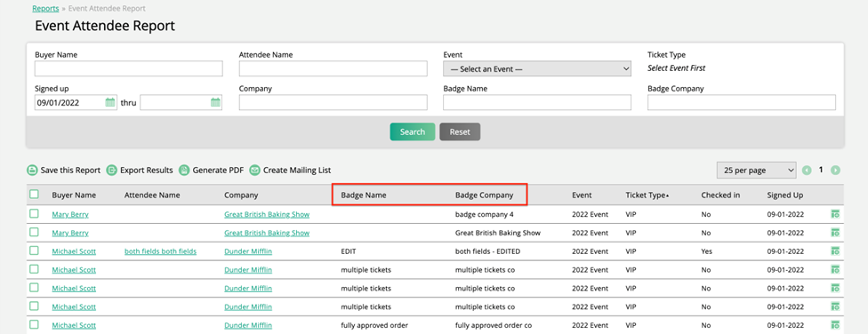The image size is (868, 334).
Task: Click the current page number 1
Action: [822, 171]
